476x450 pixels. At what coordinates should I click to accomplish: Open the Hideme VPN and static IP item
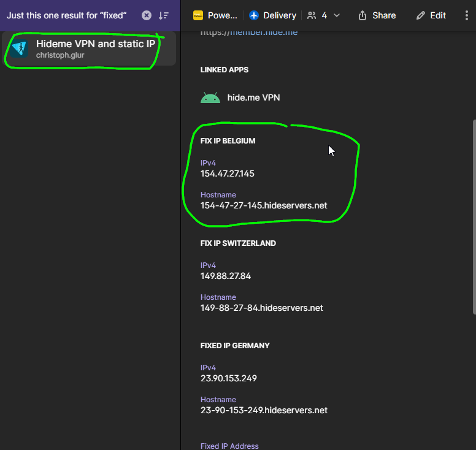pyautogui.click(x=89, y=48)
